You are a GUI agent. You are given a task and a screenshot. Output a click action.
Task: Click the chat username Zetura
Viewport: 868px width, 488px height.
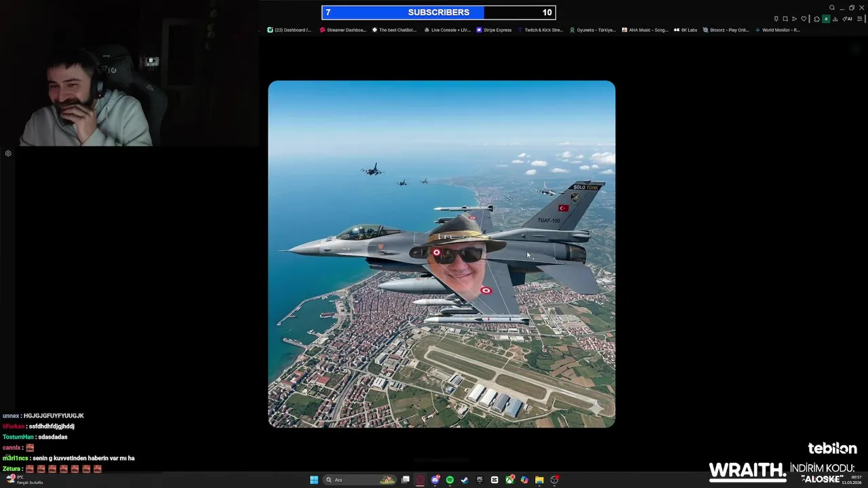(x=12, y=469)
